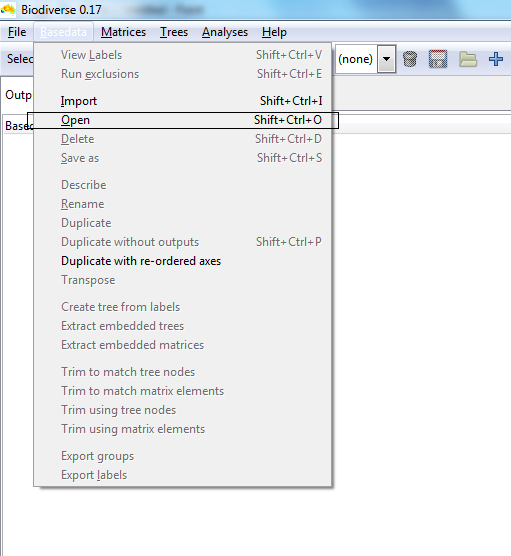The width and height of the screenshot is (511, 556).
Task: Choose Trim using tree nodes
Action: (x=183, y=410)
